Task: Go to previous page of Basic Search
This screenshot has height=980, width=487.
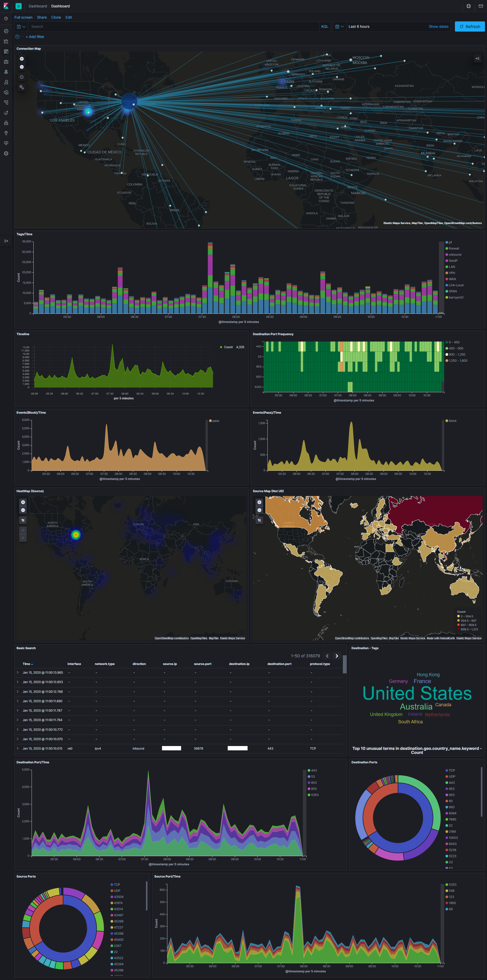Action: [x=327, y=656]
